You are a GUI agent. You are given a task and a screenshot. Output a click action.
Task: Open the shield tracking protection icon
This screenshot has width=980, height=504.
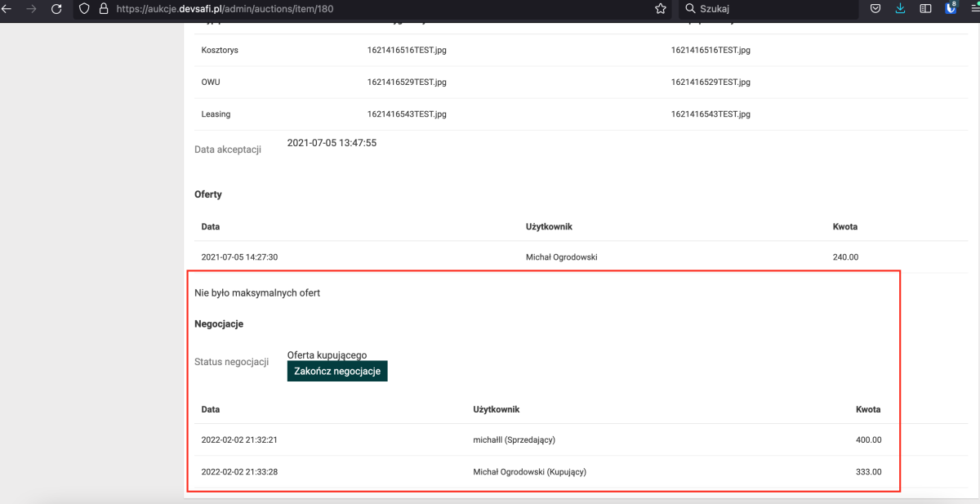pos(84,9)
